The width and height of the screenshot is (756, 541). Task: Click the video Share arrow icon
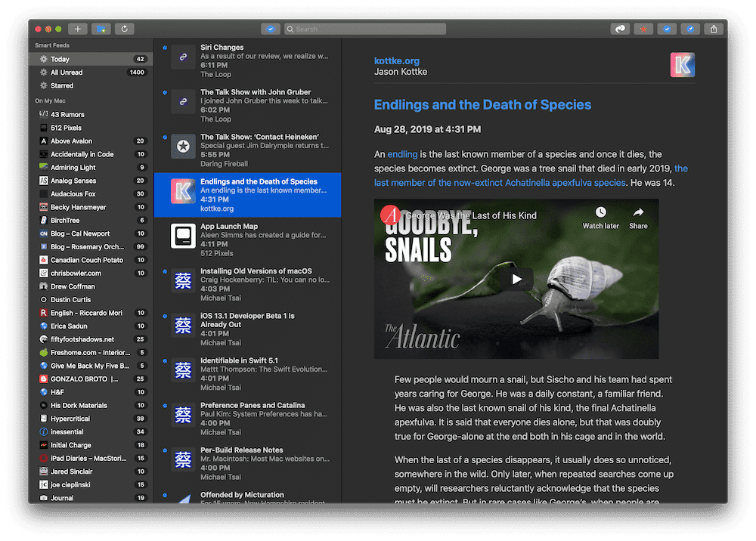[x=638, y=212]
